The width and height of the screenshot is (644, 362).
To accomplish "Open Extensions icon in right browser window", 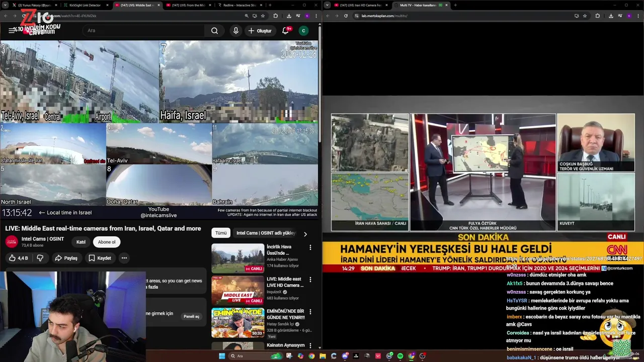I will (597, 16).
